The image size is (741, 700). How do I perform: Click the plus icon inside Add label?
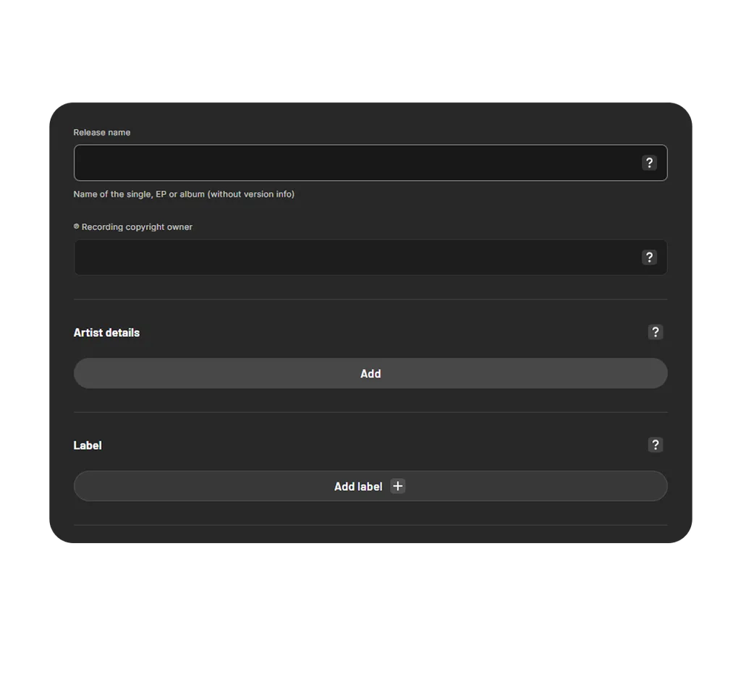[397, 486]
